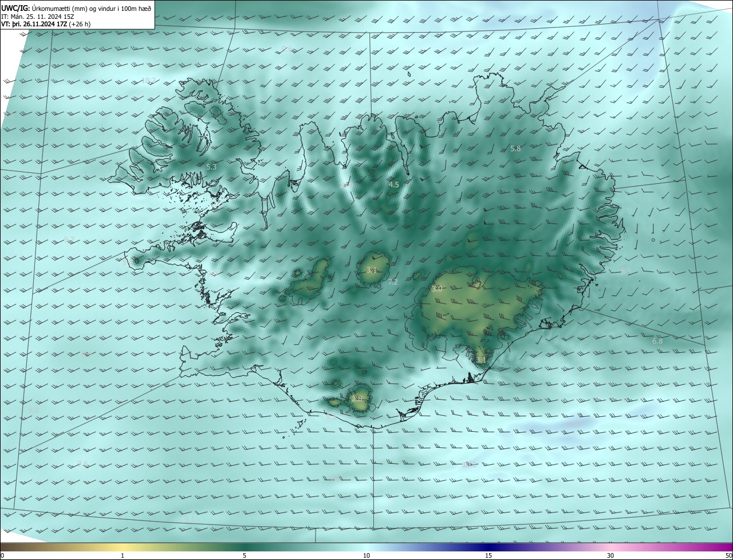Click the dark blue color near the 15 tick

(488, 547)
